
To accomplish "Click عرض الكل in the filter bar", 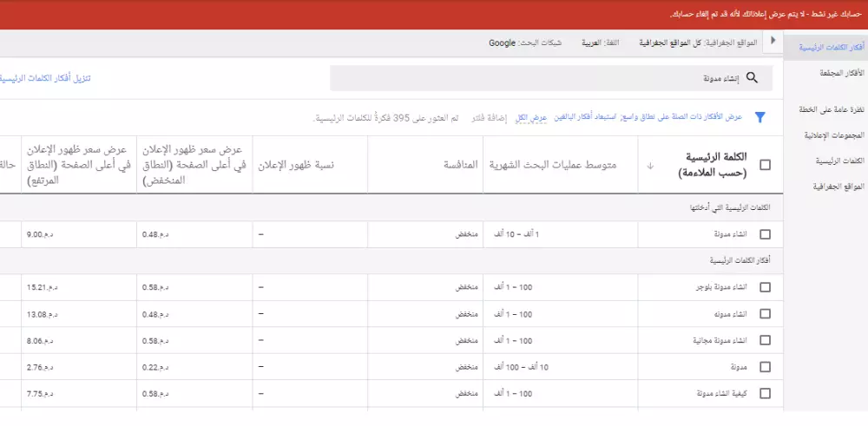I will pyautogui.click(x=531, y=118).
